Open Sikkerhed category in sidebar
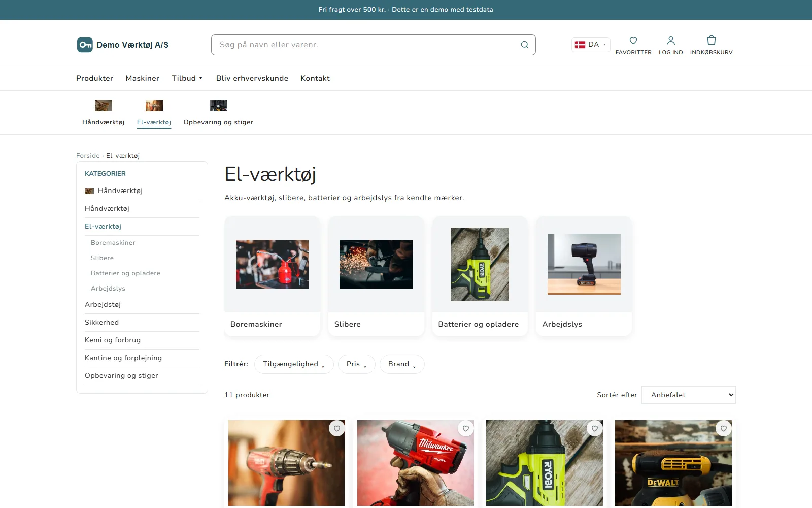The height and width of the screenshot is (508, 812). pos(101,323)
